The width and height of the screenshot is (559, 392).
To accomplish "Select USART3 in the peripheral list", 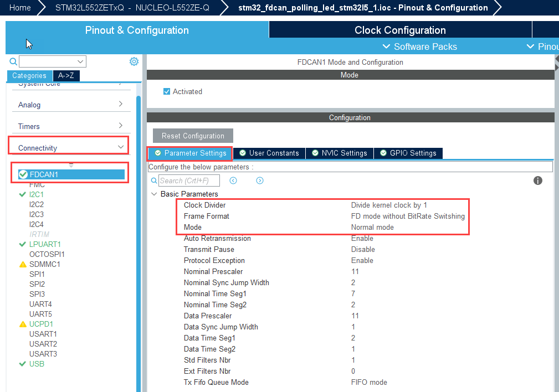I will point(43,354).
